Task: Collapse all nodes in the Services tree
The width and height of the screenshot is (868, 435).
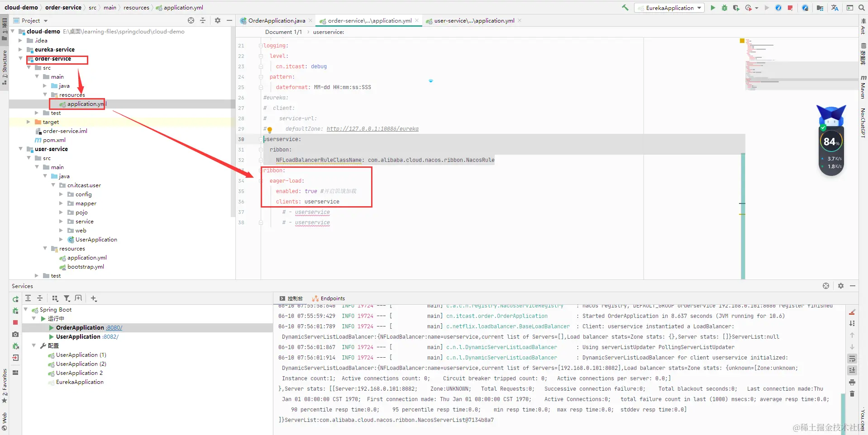Action: [x=40, y=298]
